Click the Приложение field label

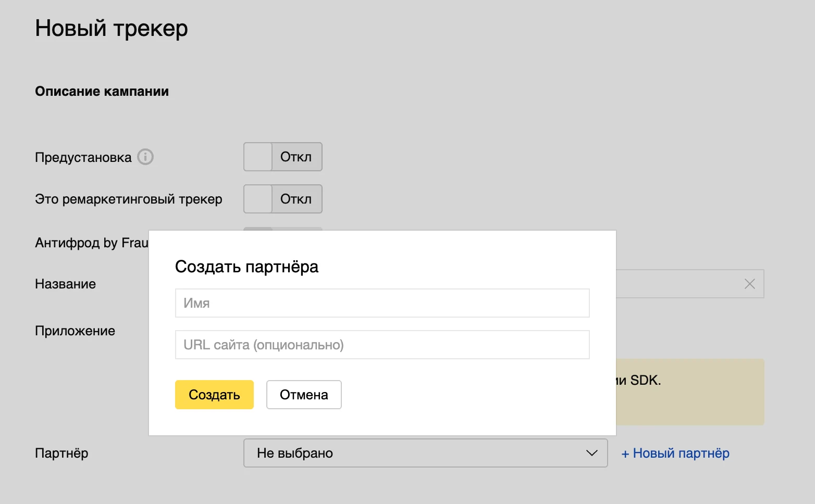tap(75, 331)
